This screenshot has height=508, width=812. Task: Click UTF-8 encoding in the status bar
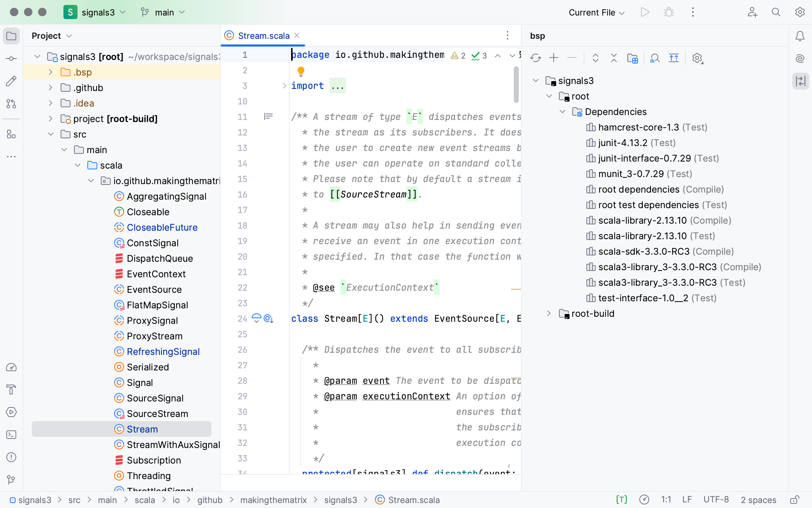click(716, 500)
